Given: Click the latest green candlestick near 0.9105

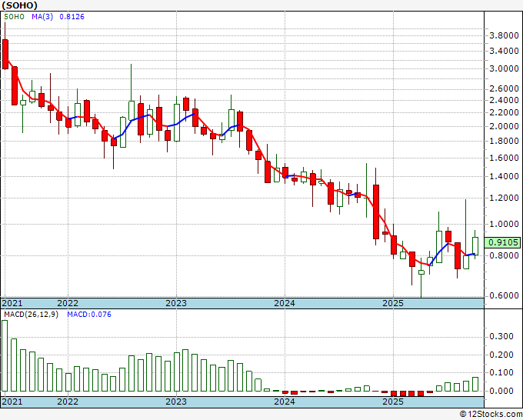Looking at the screenshot, I should coord(475,246).
